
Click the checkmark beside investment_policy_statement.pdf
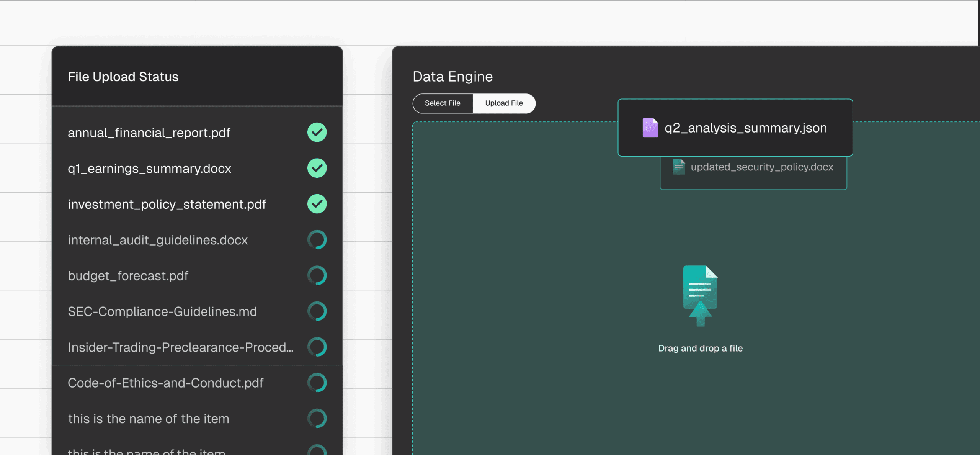tap(317, 204)
